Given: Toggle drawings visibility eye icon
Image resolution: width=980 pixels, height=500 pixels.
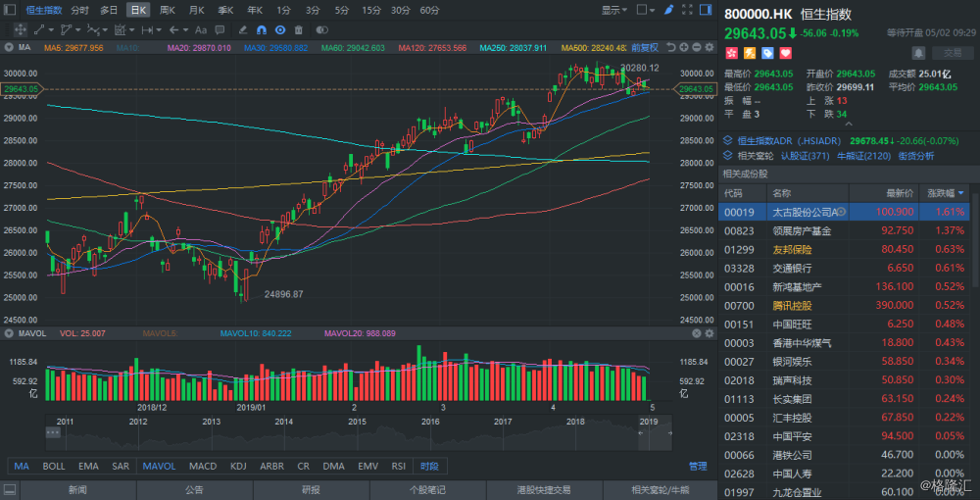Looking at the screenshot, I should [x=280, y=29].
